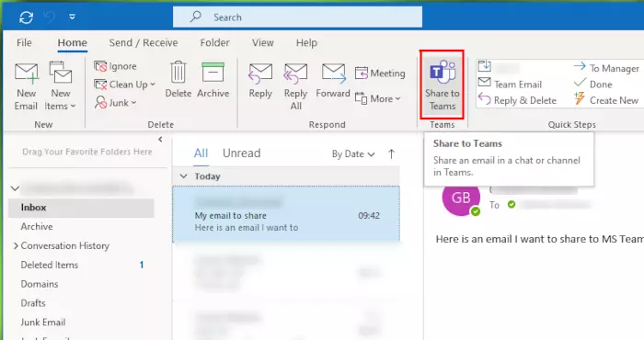644x340 pixels.
Task: Open the 'My email to share' message
Action: 286,214
